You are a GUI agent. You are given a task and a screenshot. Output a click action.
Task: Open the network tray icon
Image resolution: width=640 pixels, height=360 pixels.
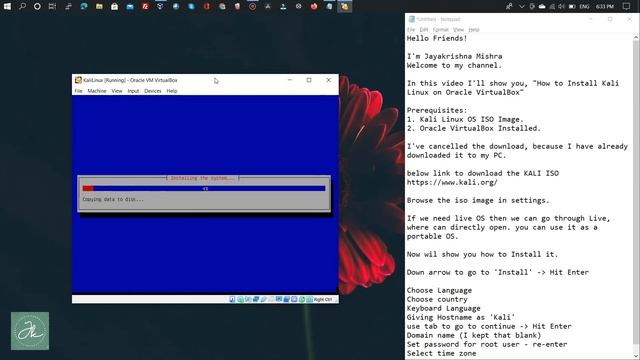point(552,6)
